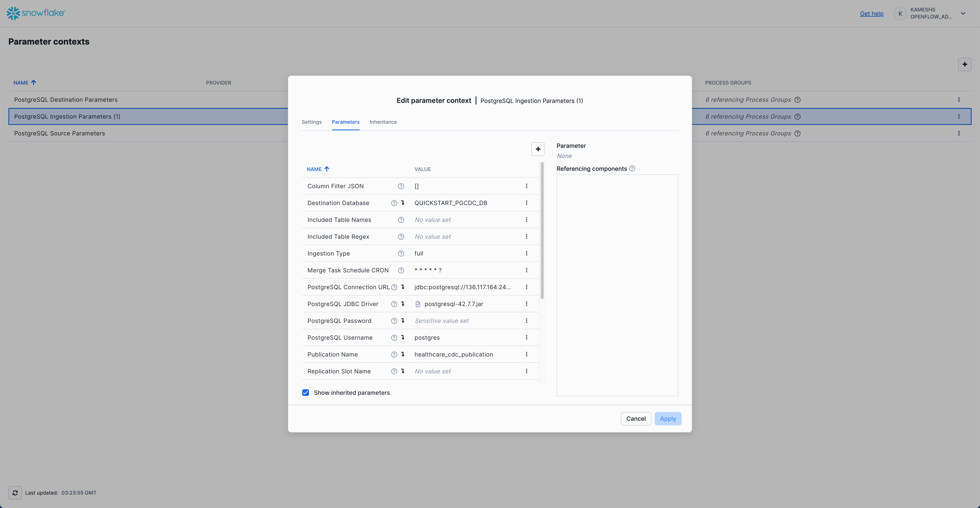
Task: Open the Get help link
Action: pyautogui.click(x=872, y=14)
